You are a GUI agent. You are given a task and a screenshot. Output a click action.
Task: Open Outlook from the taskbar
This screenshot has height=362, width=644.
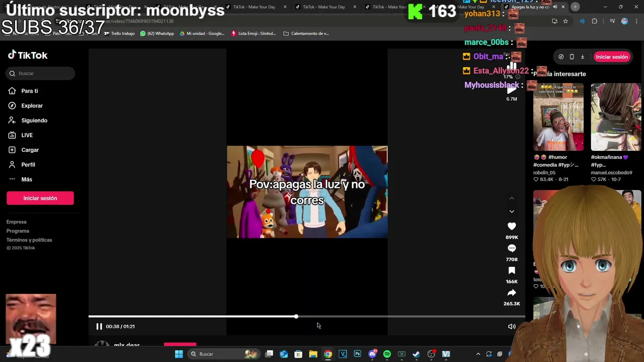coord(284,354)
